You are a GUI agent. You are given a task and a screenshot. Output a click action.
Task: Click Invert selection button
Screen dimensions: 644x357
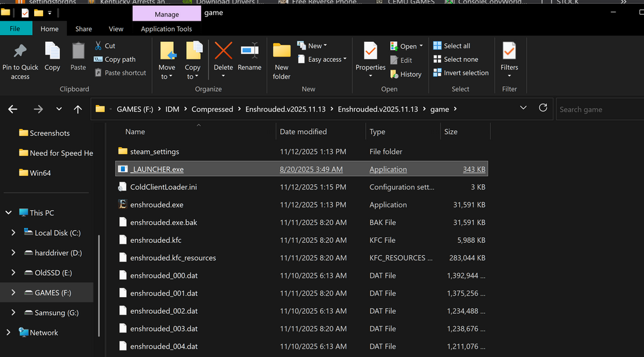click(466, 73)
